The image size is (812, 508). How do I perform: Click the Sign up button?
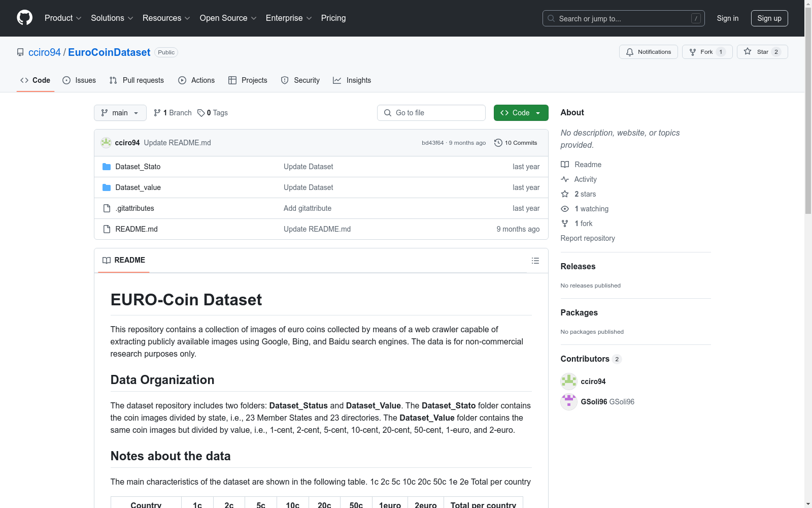click(x=769, y=18)
